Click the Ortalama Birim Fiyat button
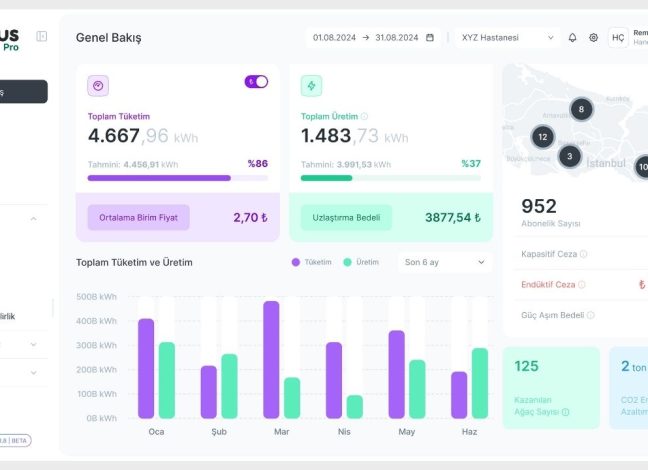The image size is (648, 470). point(138,217)
